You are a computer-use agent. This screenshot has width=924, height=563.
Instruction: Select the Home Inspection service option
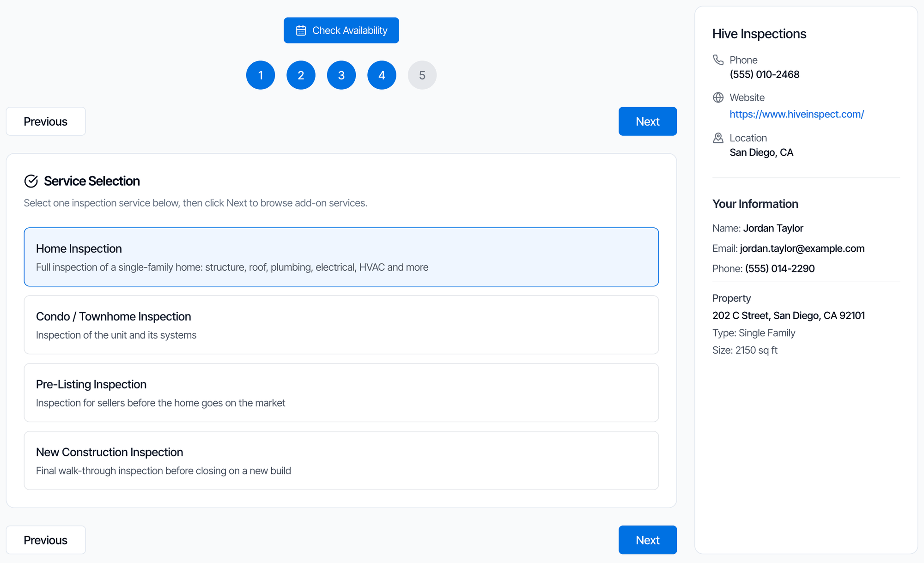(341, 257)
